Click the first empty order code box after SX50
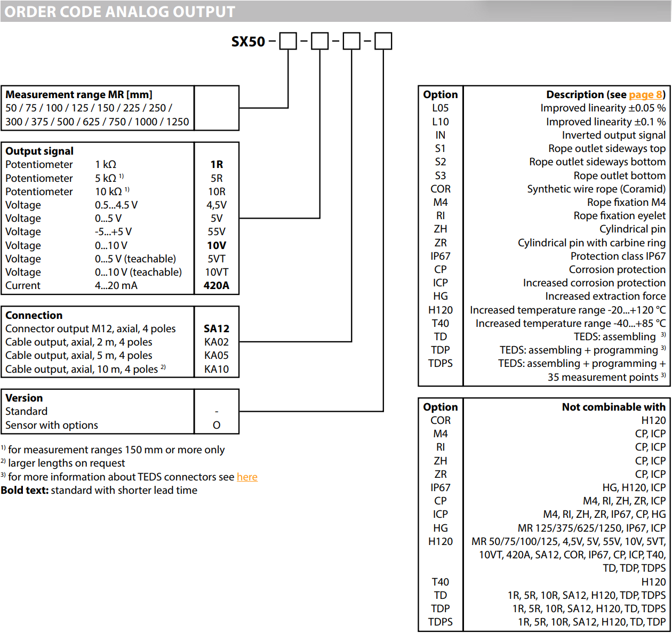The width and height of the screenshot is (672, 633). click(288, 41)
